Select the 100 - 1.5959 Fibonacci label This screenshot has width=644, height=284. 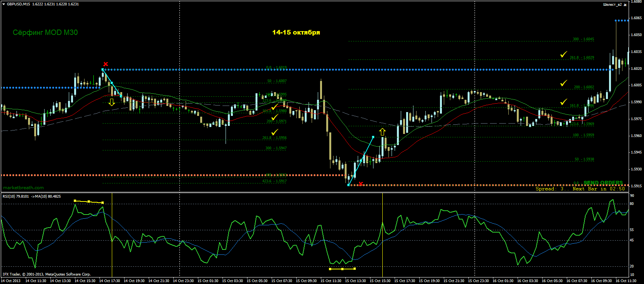tap(583, 135)
